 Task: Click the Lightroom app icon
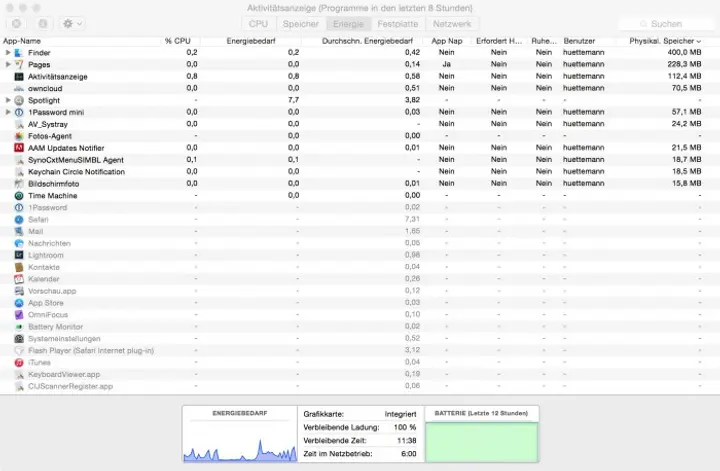point(19,255)
